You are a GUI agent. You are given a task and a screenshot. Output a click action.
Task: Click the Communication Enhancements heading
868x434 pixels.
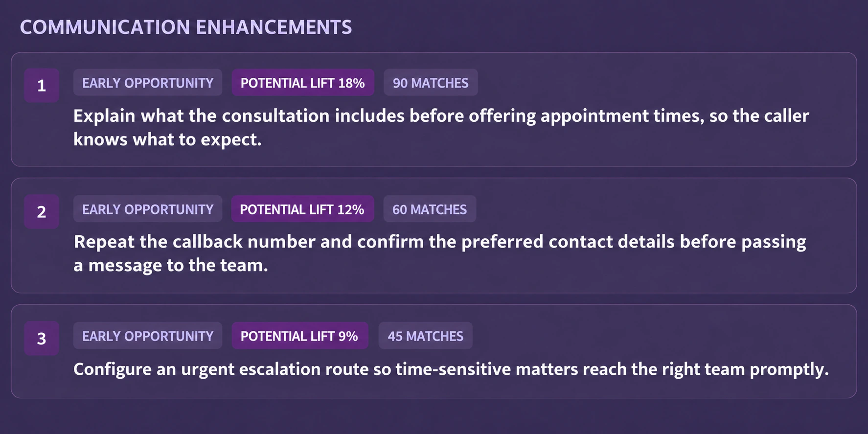(186, 27)
